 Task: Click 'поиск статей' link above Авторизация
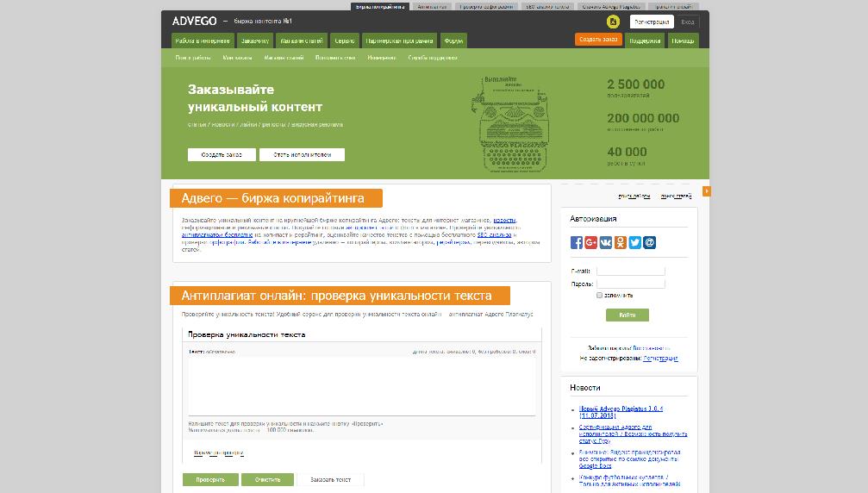coord(676,196)
